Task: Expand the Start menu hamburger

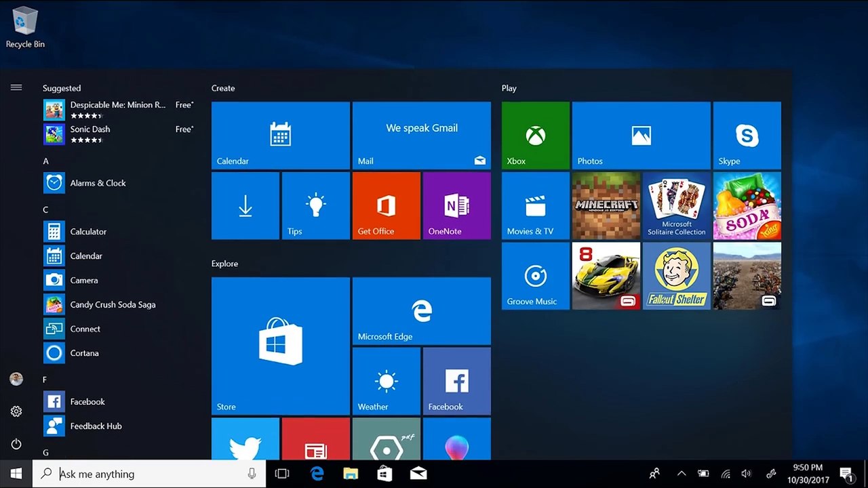Action: point(16,87)
